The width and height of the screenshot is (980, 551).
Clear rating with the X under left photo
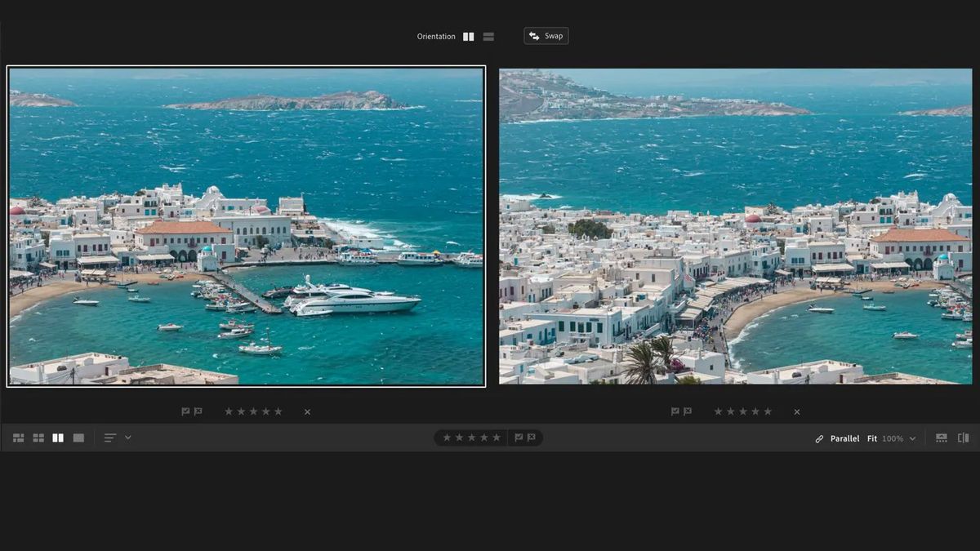click(x=307, y=411)
